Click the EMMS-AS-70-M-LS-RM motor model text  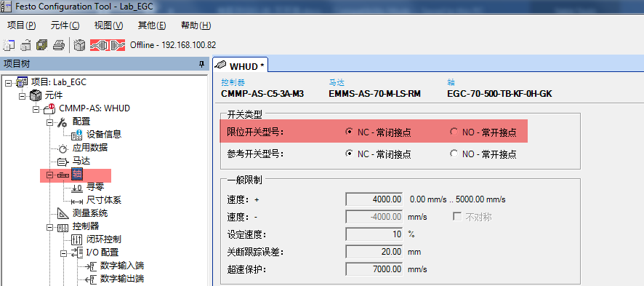(x=374, y=94)
